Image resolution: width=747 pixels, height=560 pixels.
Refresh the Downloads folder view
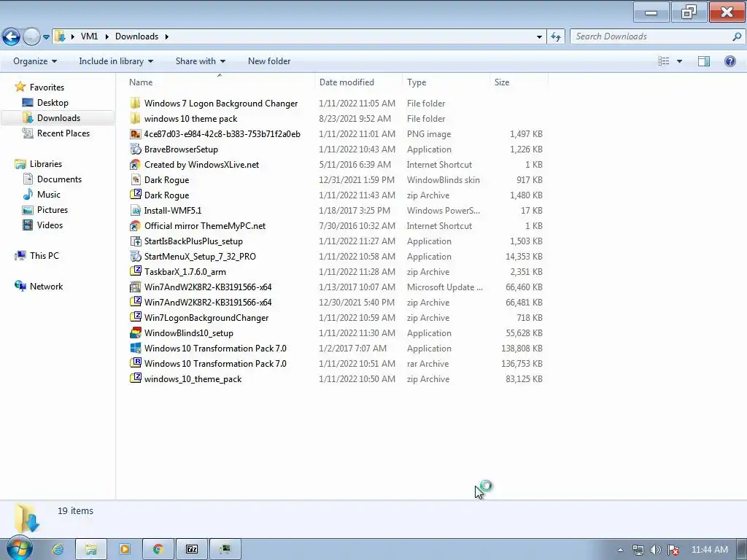556,36
